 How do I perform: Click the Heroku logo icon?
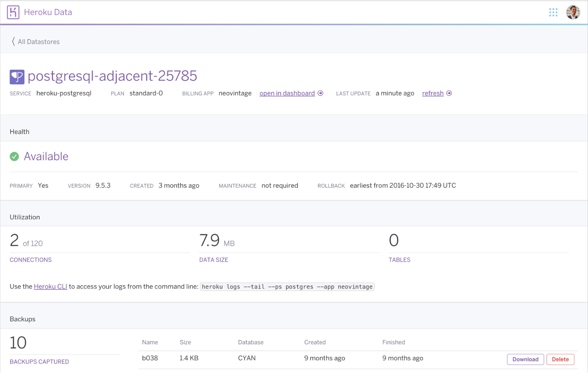point(13,12)
